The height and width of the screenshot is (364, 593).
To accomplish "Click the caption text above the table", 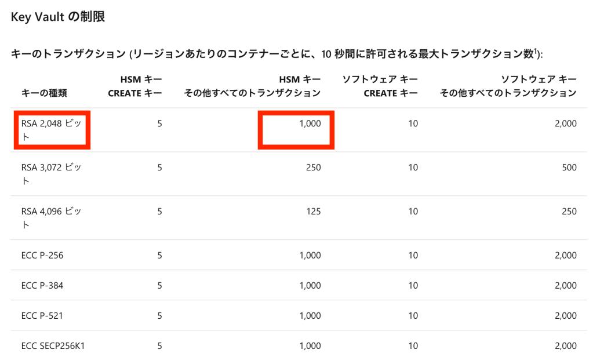I will [272, 54].
